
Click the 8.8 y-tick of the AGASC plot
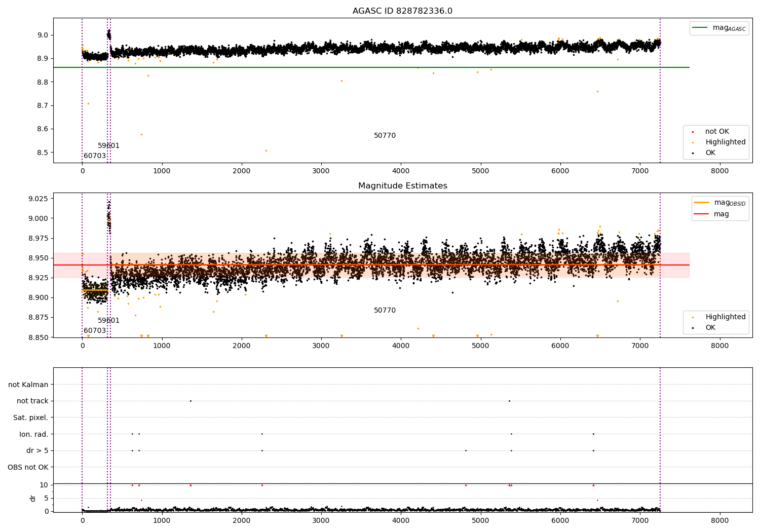(x=43, y=82)
